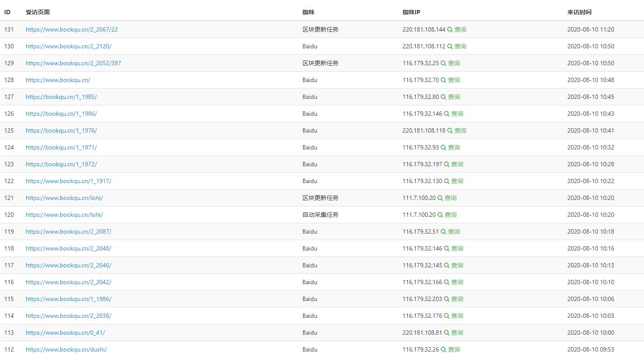
Task: Select the 区块更新任务 cell in row 131
Action: [320, 29]
